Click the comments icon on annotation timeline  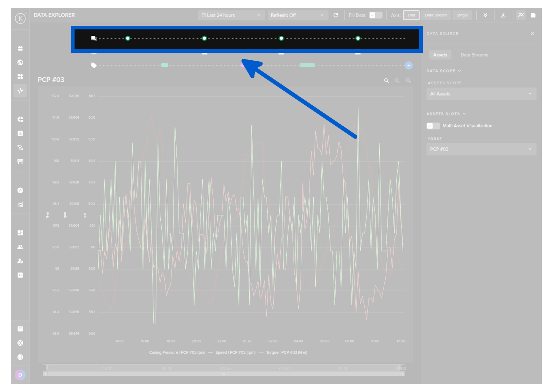tap(93, 38)
